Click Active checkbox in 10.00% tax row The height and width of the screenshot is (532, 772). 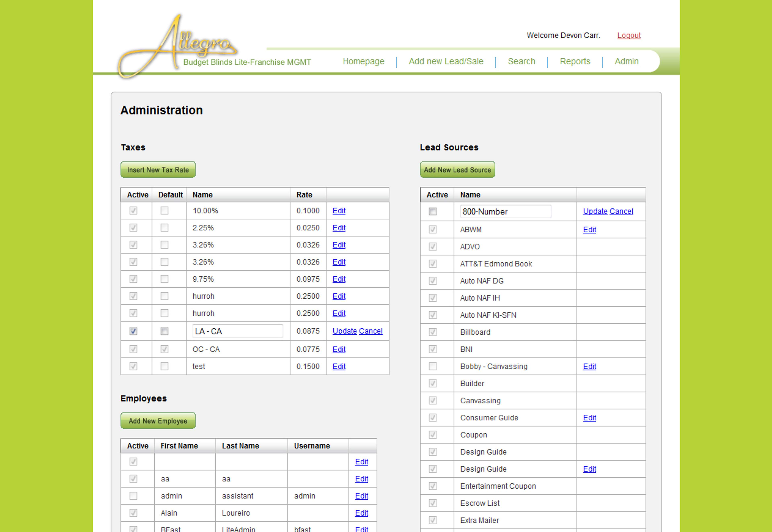133,210
